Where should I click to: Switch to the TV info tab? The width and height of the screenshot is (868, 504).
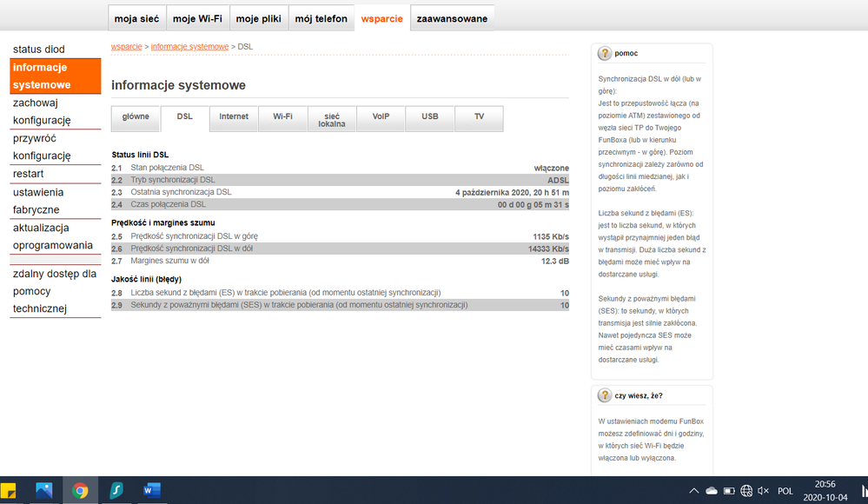click(479, 118)
